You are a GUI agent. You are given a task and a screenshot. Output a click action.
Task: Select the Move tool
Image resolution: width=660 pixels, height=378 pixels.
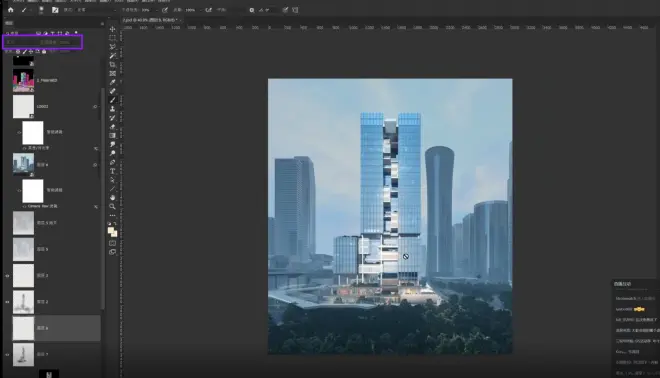[x=112, y=29]
